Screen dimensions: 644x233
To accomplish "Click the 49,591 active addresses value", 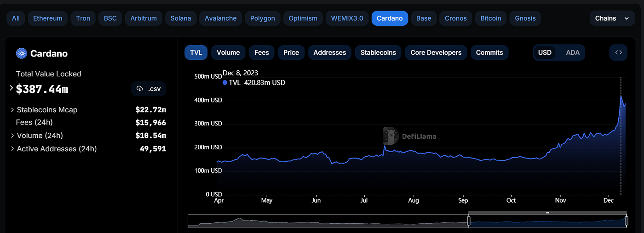I will click(153, 149).
